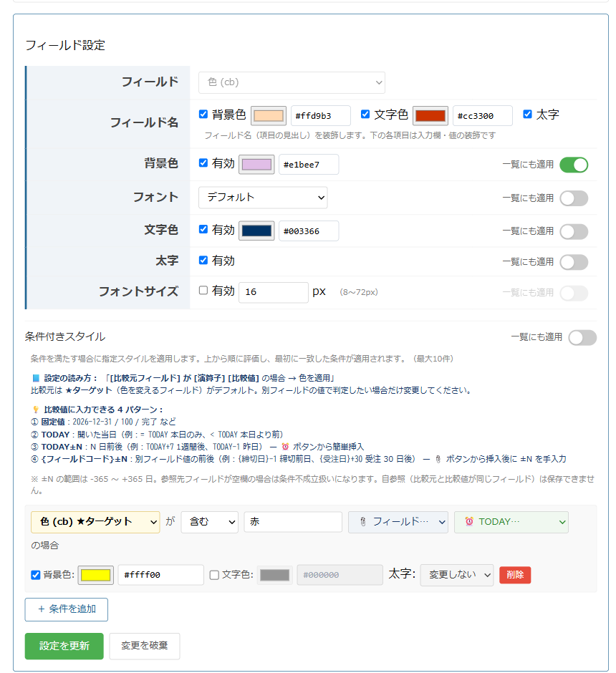The height and width of the screenshot is (673, 616).
Task: Add a condition with 条件を追加
Action: [66, 609]
